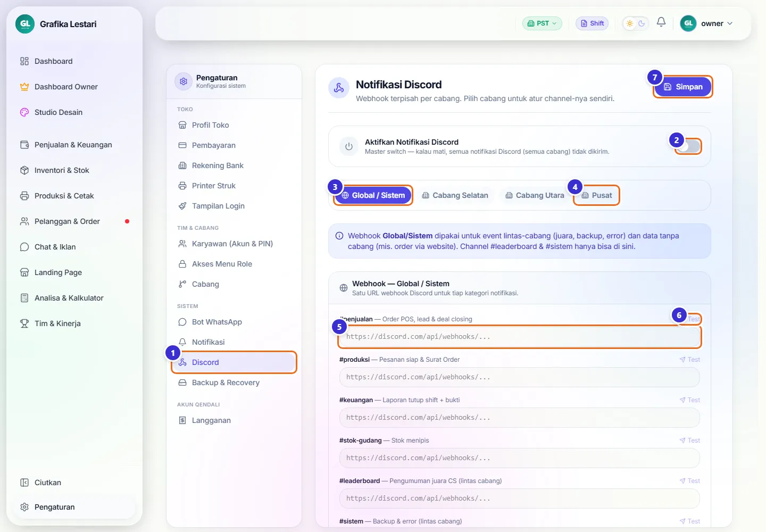Open Karyawan (Akun & PIN) settings
The height and width of the screenshot is (532, 766).
coord(234,244)
